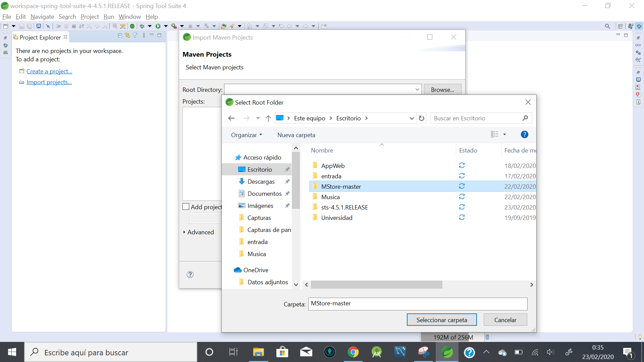Click back arrow in Select Root Folder

[x=231, y=118]
